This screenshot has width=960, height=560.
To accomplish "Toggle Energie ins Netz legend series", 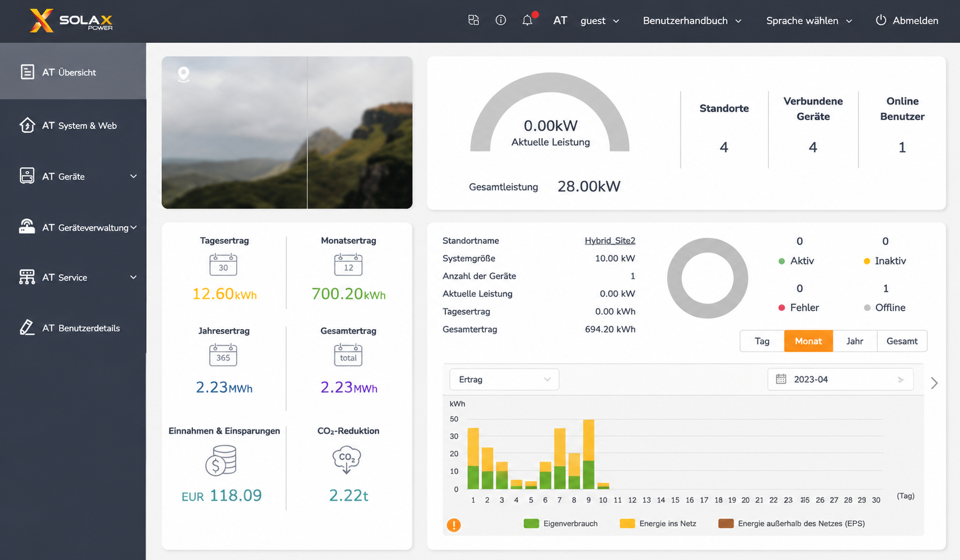I will (x=658, y=524).
